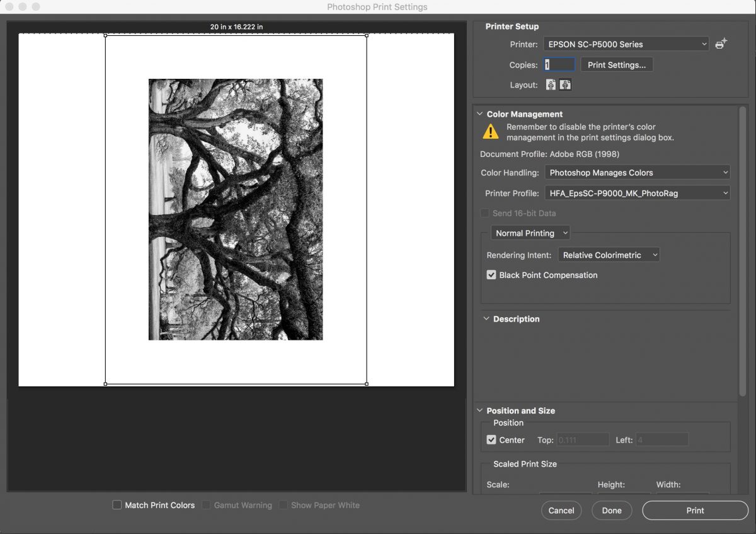This screenshot has height=534, width=756.
Task: Open the Printer Profile dropdown
Action: [x=637, y=193]
